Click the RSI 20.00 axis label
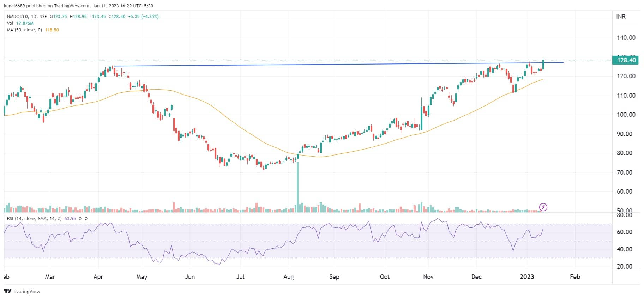 pyautogui.click(x=625, y=267)
